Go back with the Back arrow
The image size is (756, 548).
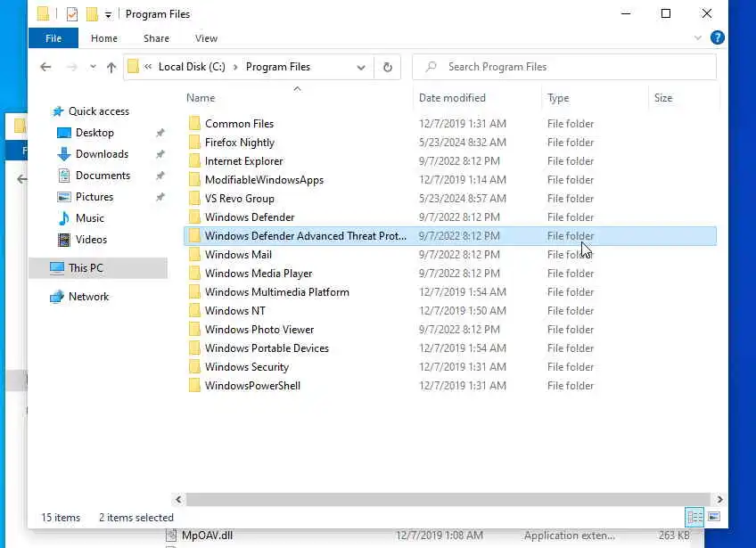coord(45,67)
